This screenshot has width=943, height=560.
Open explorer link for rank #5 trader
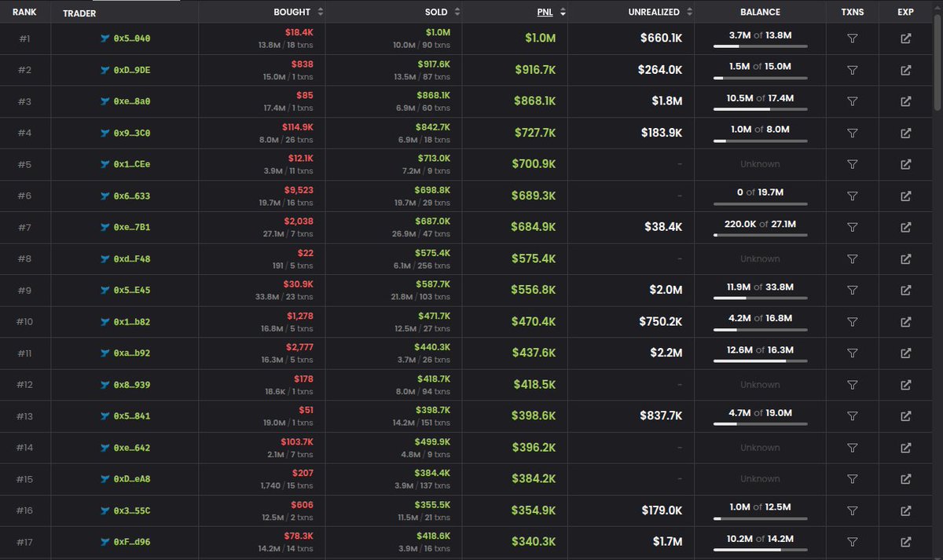point(905,164)
